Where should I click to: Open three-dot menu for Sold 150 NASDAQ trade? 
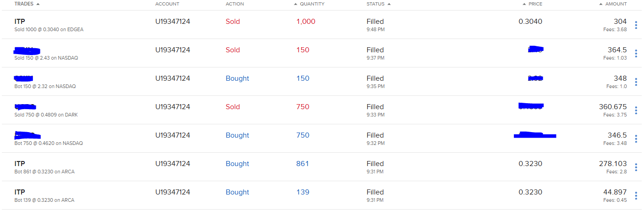(636, 54)
